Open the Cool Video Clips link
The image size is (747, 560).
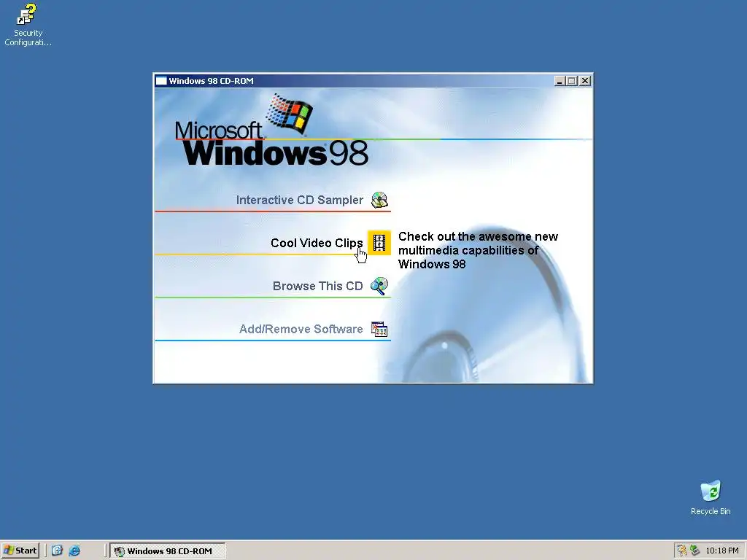click(317, 243)
